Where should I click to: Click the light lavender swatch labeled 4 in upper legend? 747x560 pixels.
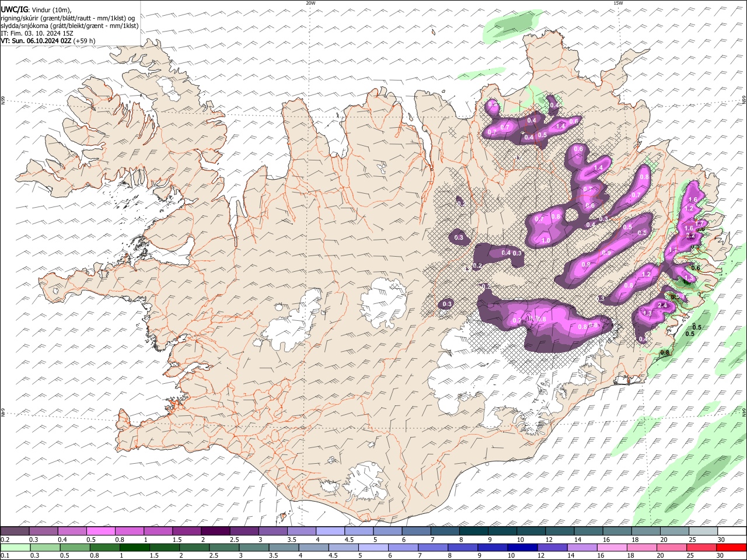[x=329, y=531]
